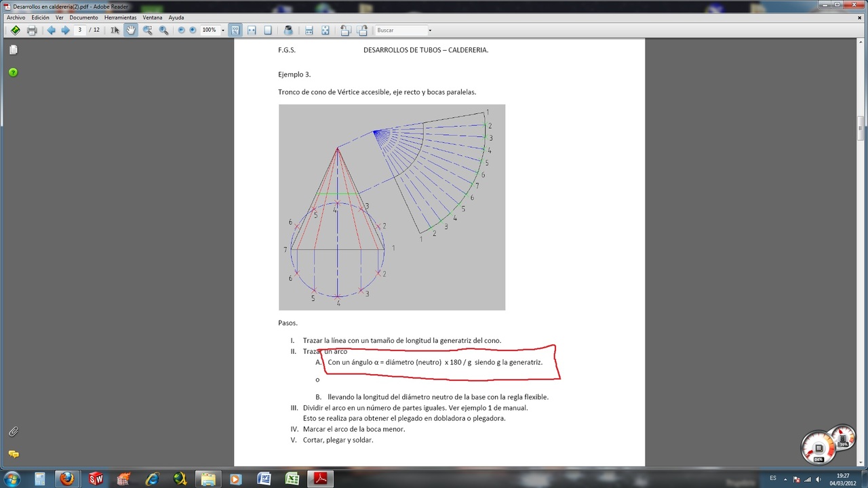Toggle Fit Page view
The height and width of the screenshot is (488, 868).
268,30
